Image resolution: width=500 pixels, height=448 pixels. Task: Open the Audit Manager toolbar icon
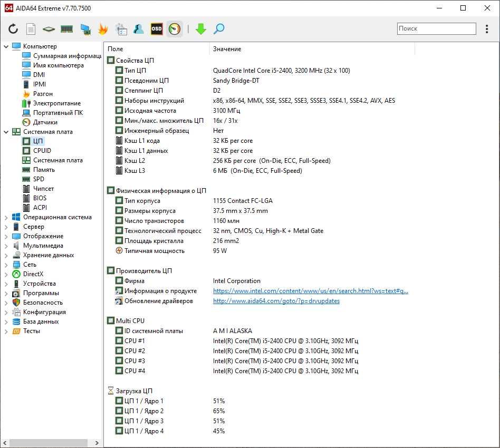[121, 29]
